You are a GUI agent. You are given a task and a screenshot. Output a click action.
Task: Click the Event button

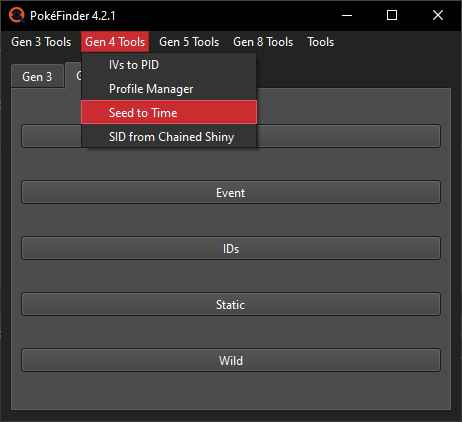[x=231, y=192]
